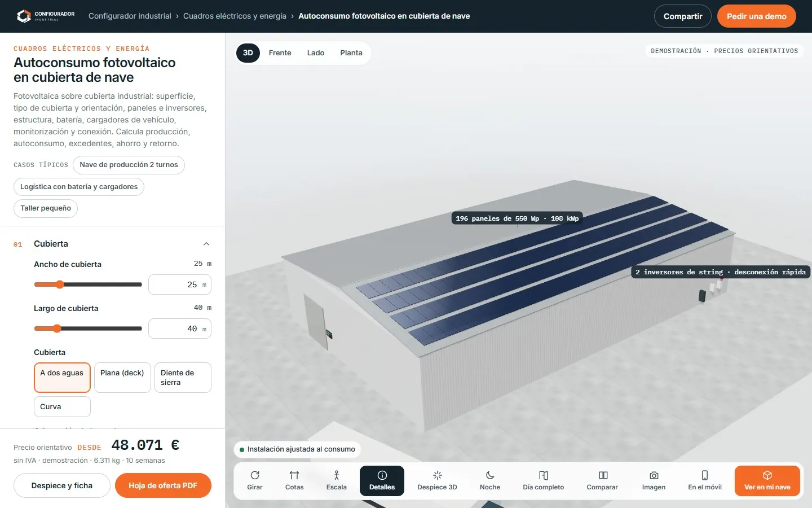The image size is (812, 508).
Task: Apply Nave de producción 2 turnos preset
Action: click(129, 165)
